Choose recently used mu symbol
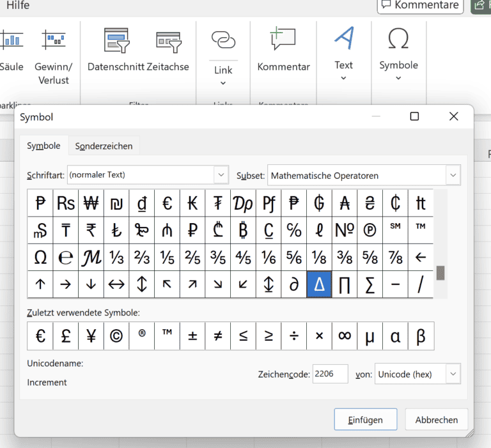The width and height of the screenshot is (491, 448). pos(370,336)
